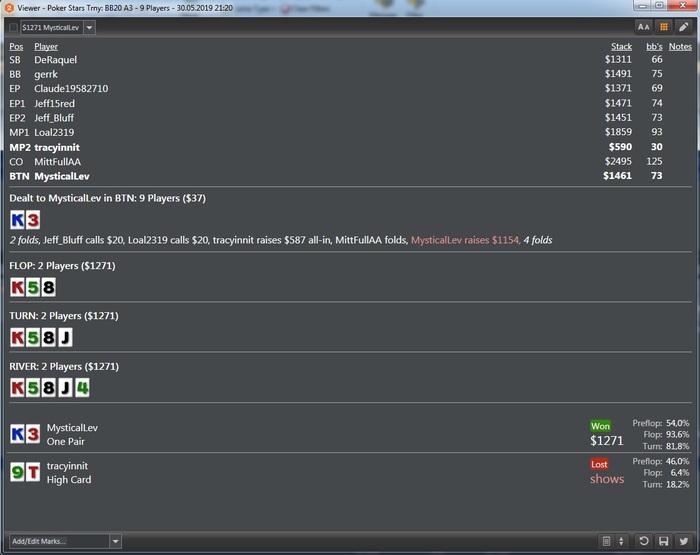Share the hand via Twitter bird icon
Image resolution: width=700 pixels, height=555 pixels.
(x=683, y=541)
